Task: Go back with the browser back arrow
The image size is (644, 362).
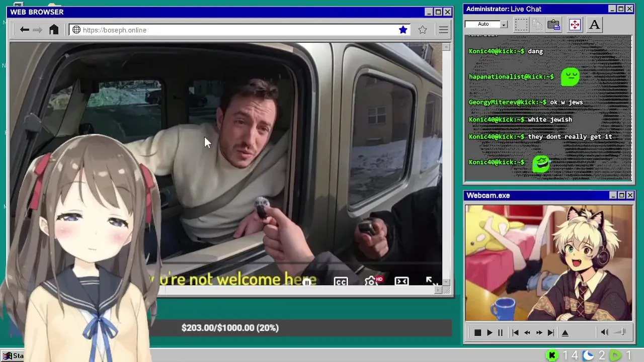Action: coord(24,30)
